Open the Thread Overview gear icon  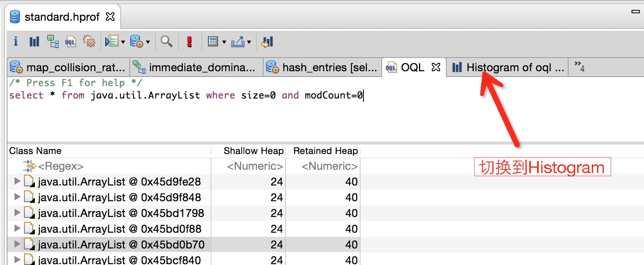[89, 41]
